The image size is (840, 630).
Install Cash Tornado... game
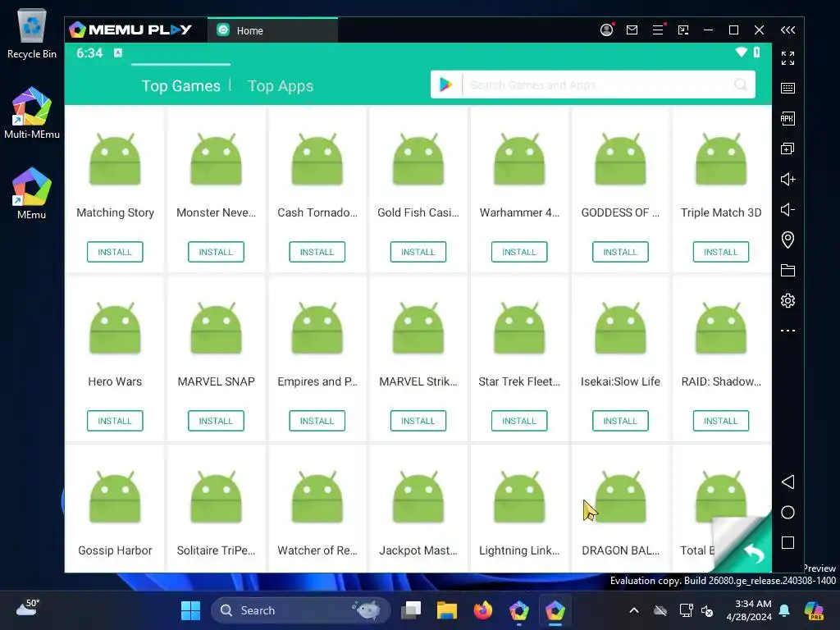pyautogui.click(x=317, y=252)
